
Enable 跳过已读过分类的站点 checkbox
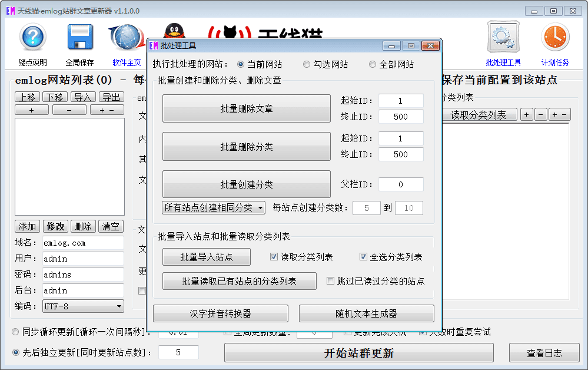(330, 280)
